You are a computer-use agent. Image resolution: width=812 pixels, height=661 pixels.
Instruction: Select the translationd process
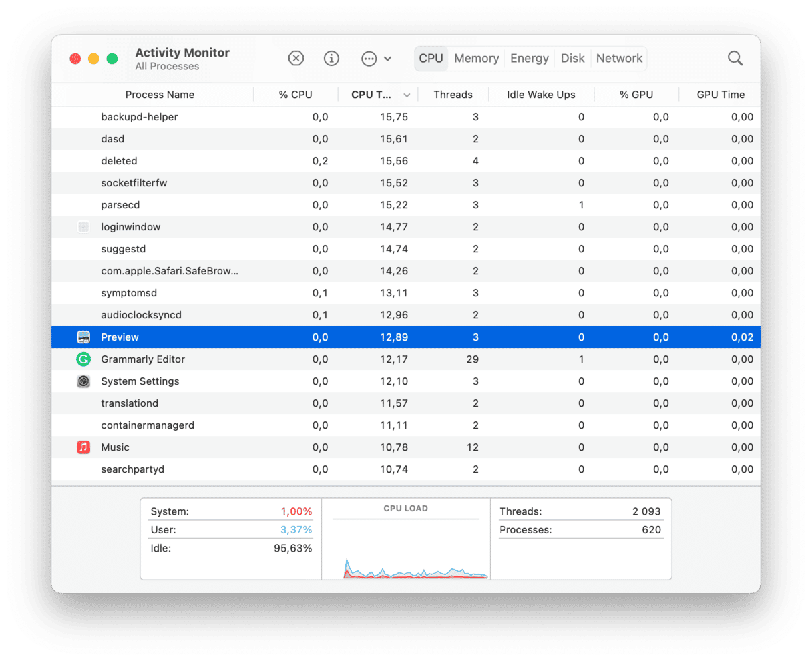pos(406,403)
